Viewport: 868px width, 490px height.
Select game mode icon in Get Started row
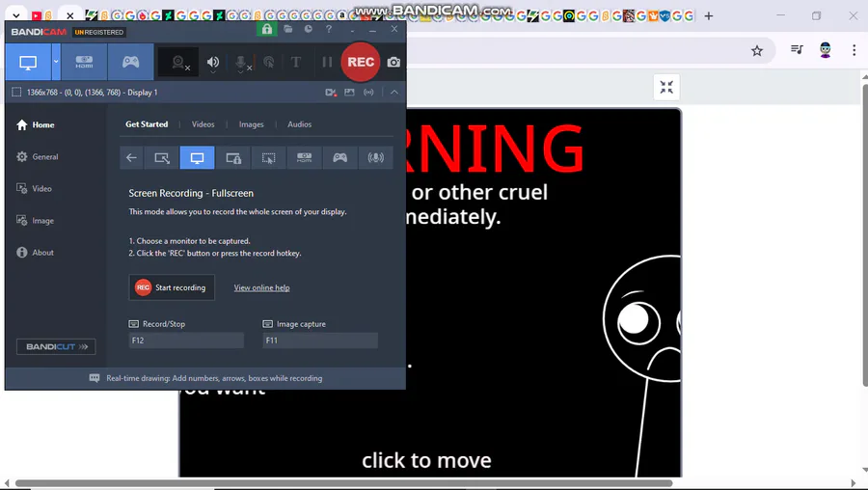pyautogui.click(x=339, y=158)
